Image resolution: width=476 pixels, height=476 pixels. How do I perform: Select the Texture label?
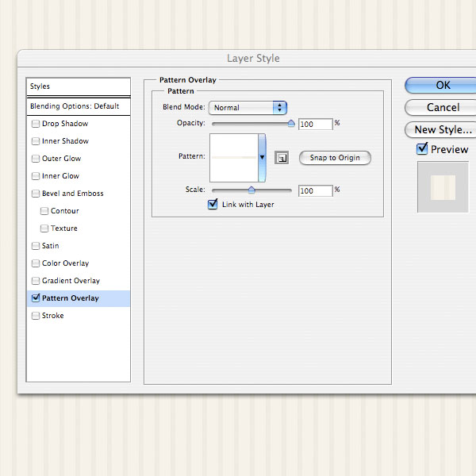tap(63, 228)
